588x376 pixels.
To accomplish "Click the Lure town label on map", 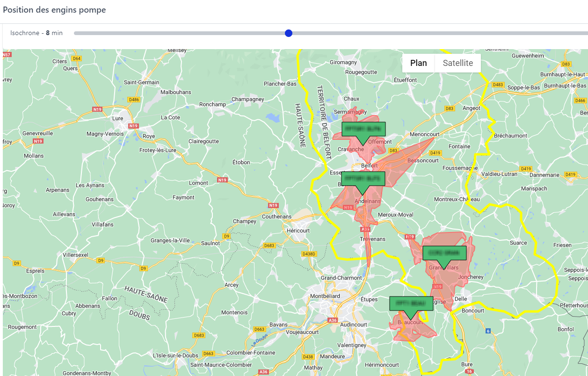I will coord(118,118).
